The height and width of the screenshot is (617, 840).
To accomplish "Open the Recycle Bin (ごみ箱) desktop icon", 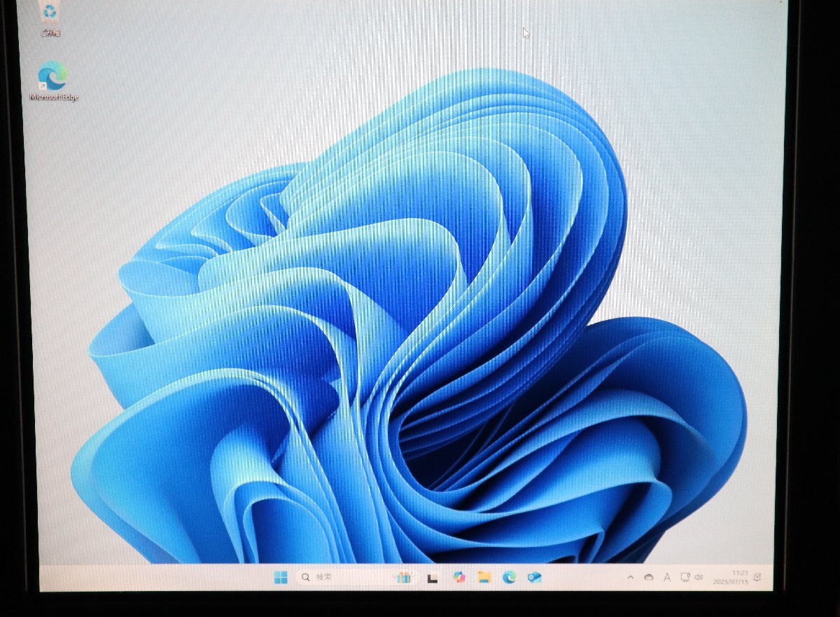I will point(50,18).
